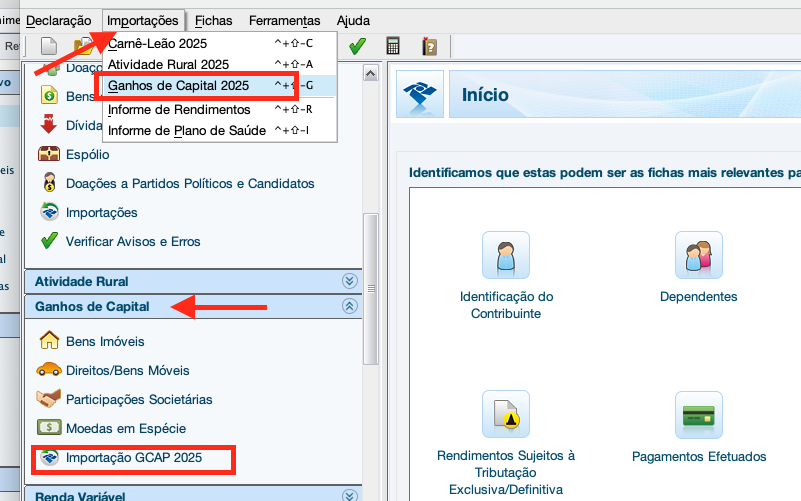This screenshot has width=801, height=501.
Task: Expand the Atividade Rural section
Action: 349,281
